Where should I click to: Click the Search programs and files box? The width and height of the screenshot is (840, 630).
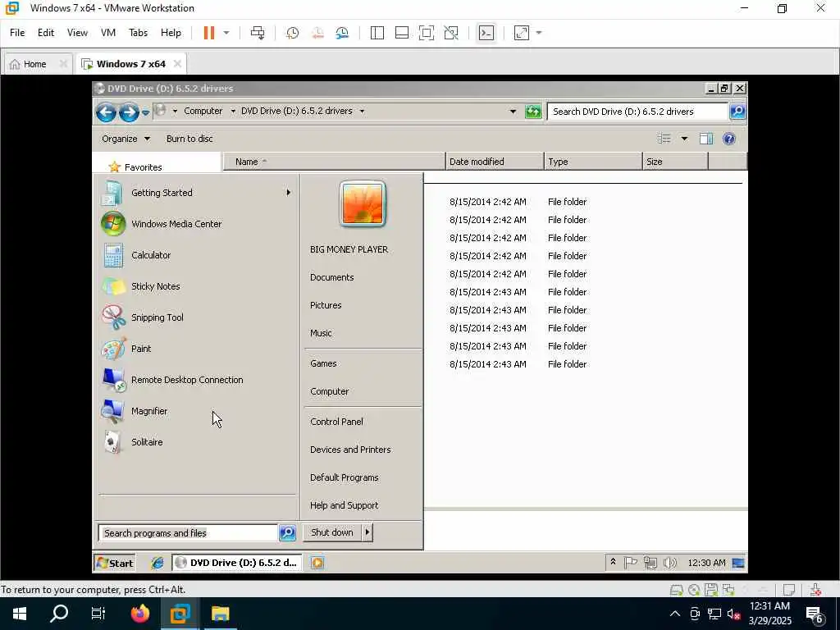point(188,533)
